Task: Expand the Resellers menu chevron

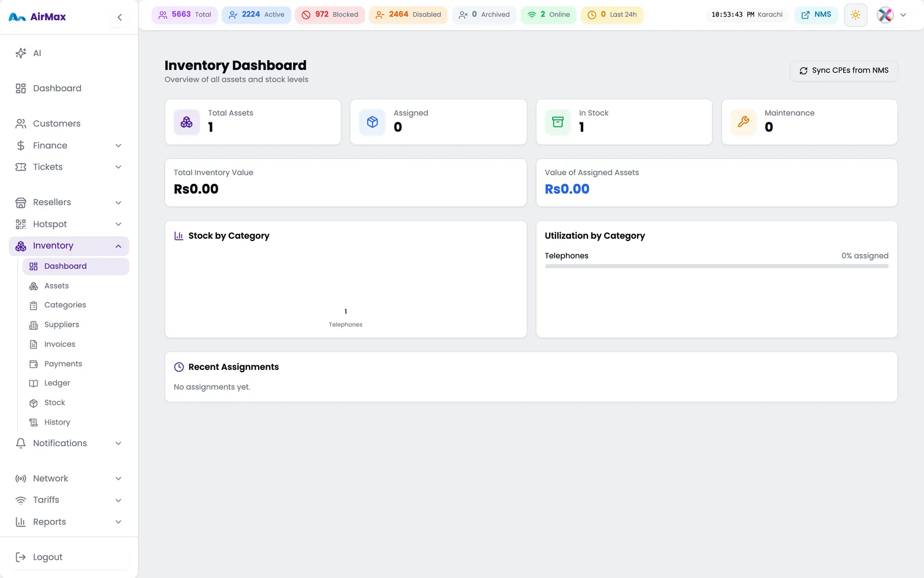Action: 118,202
